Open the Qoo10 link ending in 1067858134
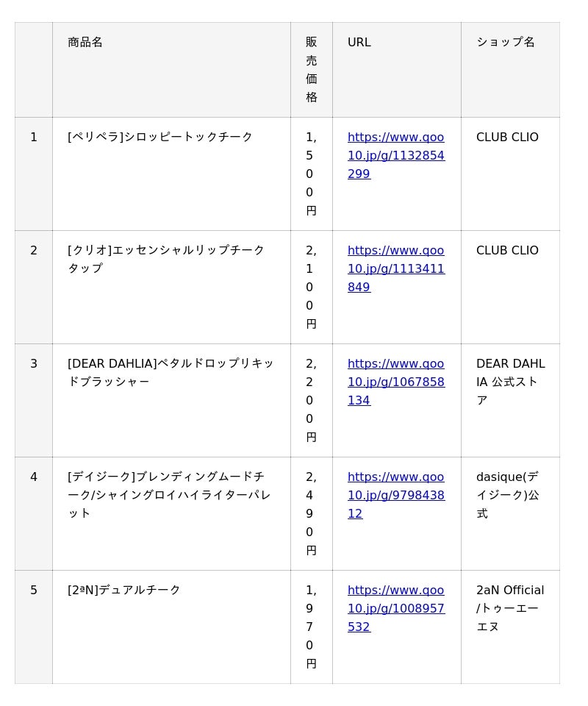Image resolution: width=588 pixels, height=706 pixels. 395,382
